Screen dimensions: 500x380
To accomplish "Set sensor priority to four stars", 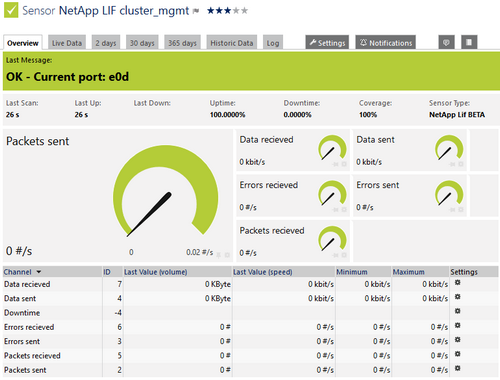I will pos(236,11).
